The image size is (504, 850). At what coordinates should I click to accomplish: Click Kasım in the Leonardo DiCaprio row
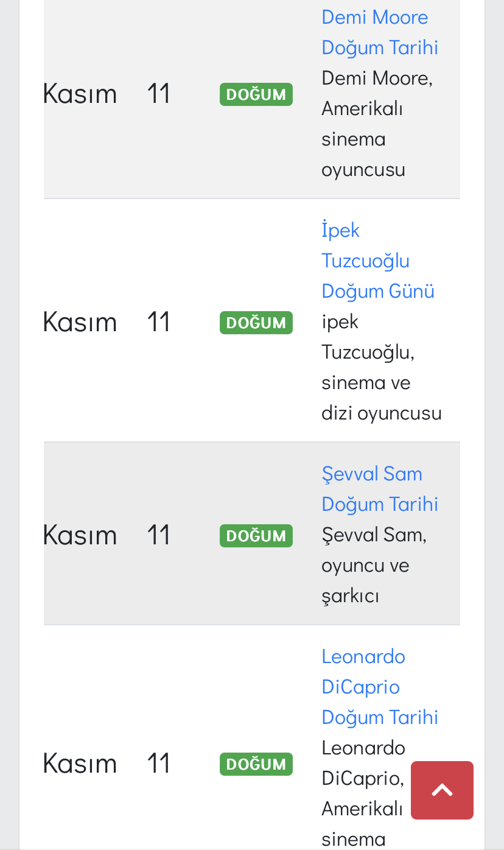pos(80,764)
